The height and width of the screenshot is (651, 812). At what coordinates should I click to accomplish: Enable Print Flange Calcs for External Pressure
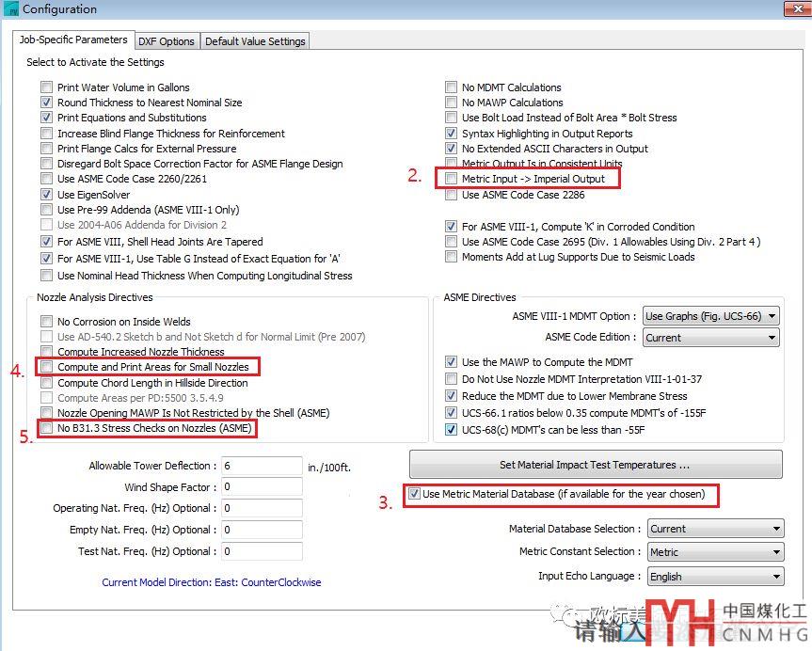click(x=47, y=148)
